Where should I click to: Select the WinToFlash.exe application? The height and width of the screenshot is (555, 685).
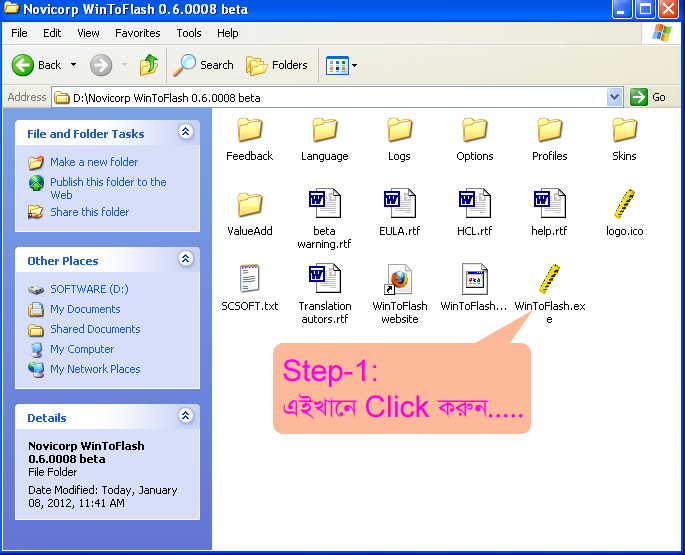550,294
